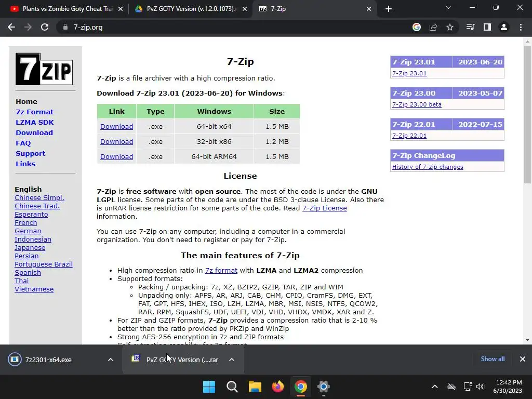
Task: Click the address bar URL
Action: click(x=88, y=27)
